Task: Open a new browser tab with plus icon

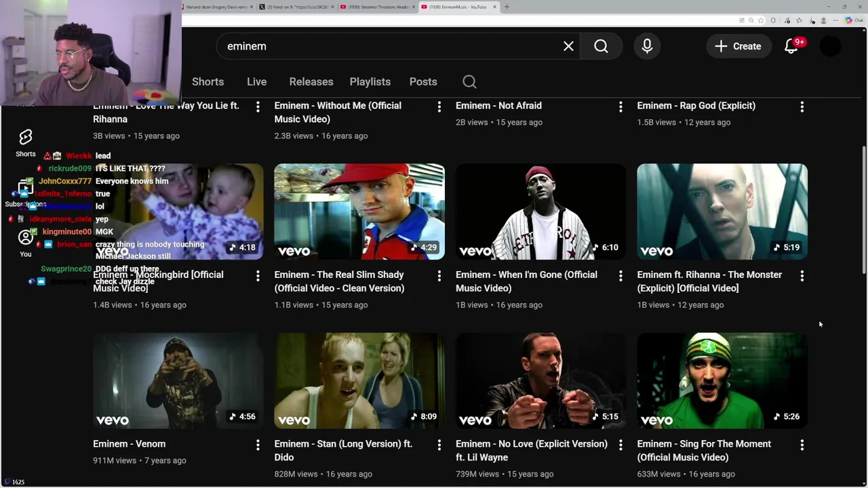Action: [507, 7]
